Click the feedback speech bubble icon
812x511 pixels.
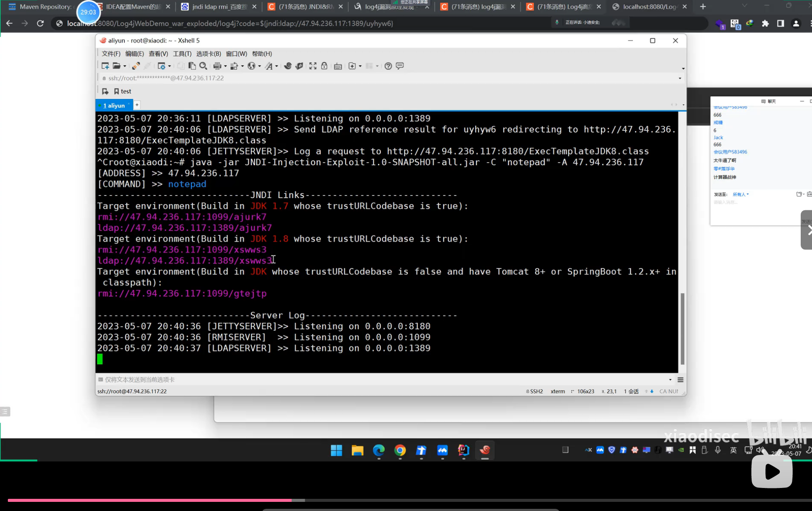tap(400, 66)
